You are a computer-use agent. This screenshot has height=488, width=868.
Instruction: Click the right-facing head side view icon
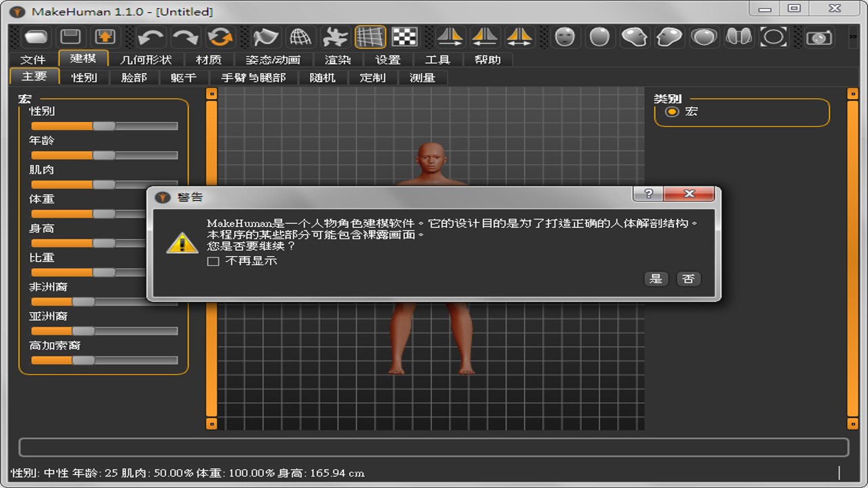669,37
